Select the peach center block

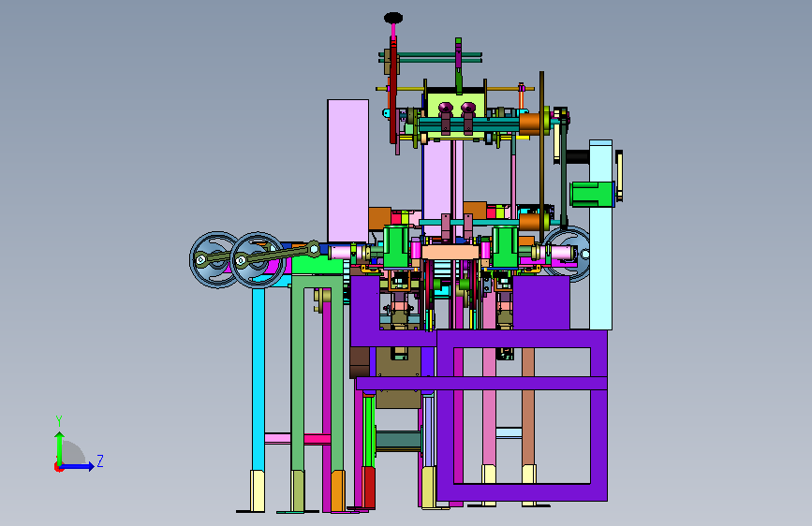pyautogui.click(x=450, y=253)
